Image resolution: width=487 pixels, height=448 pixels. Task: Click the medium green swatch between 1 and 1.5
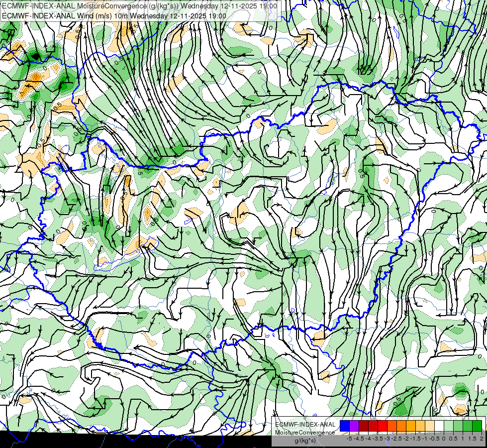pyautogui.click(x=468, y=426)
